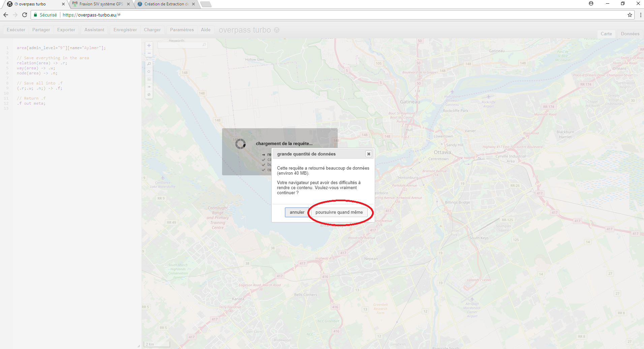
Task: Click the code line area[admin_level="9"]
Action: click(x=61, y=48)
